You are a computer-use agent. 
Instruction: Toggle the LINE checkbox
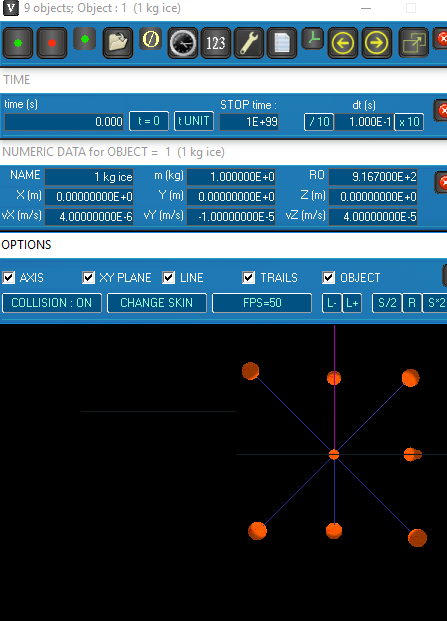pyautogui.click(x=168, y=278)
